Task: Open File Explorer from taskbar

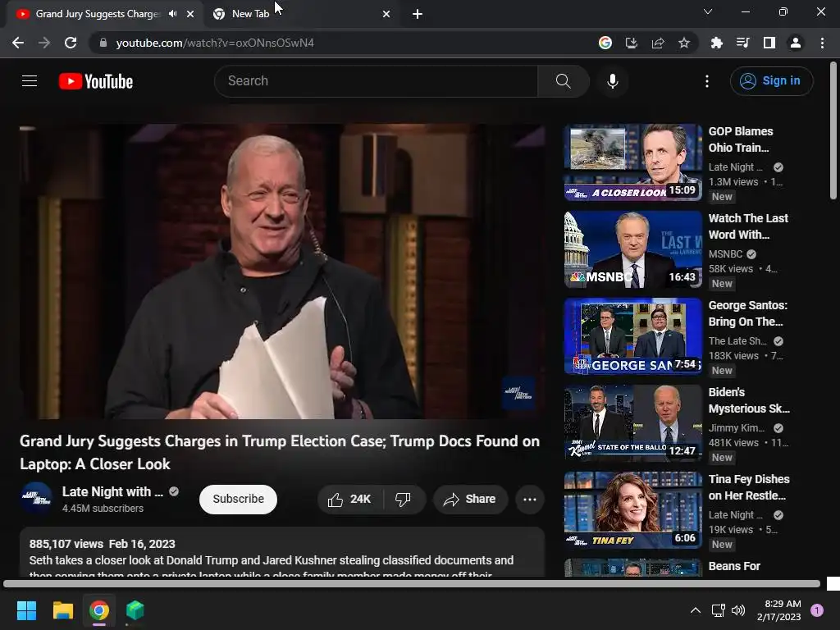Action: click(62, 610)
